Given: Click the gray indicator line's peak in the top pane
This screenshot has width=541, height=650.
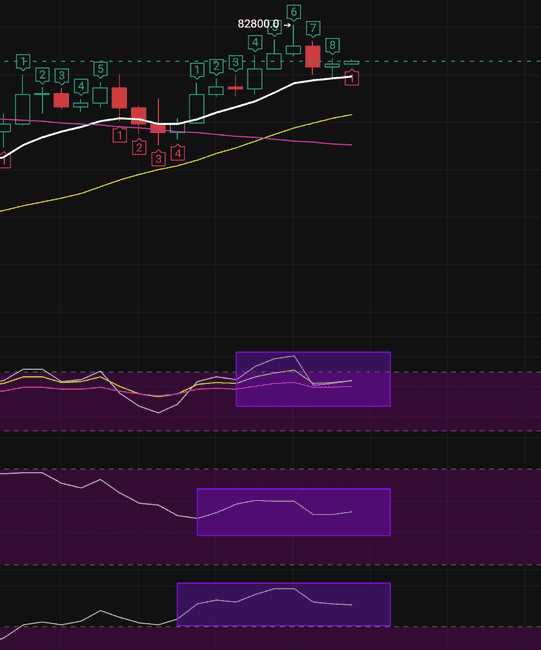Looking at the screenshot, I should coord(294,356).
